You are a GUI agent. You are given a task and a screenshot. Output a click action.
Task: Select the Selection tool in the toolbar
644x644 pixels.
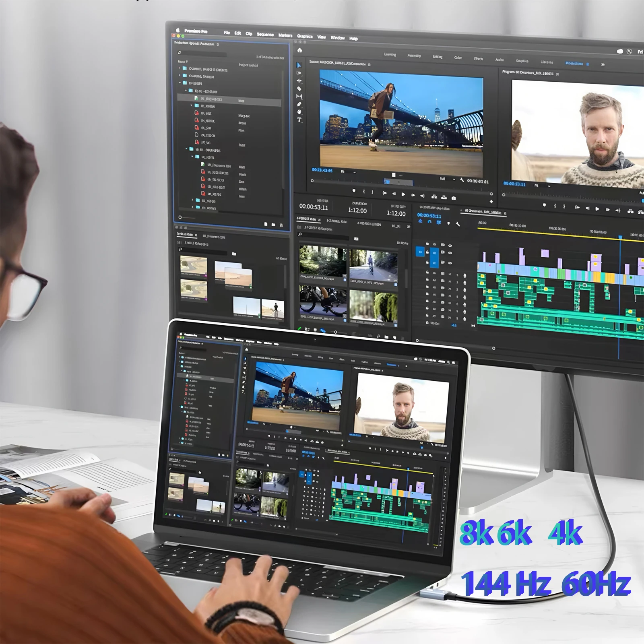point(299,64)
